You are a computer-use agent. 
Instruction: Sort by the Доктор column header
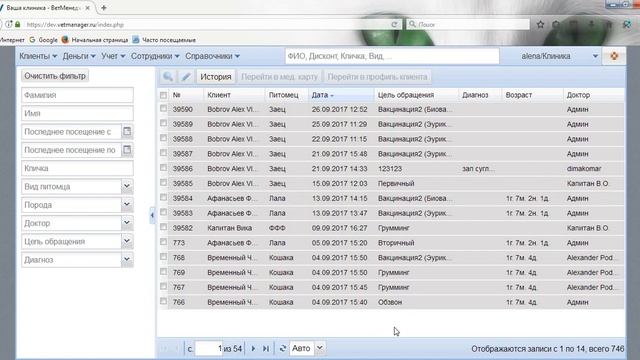pyautogui.click(x=593, y=95)
